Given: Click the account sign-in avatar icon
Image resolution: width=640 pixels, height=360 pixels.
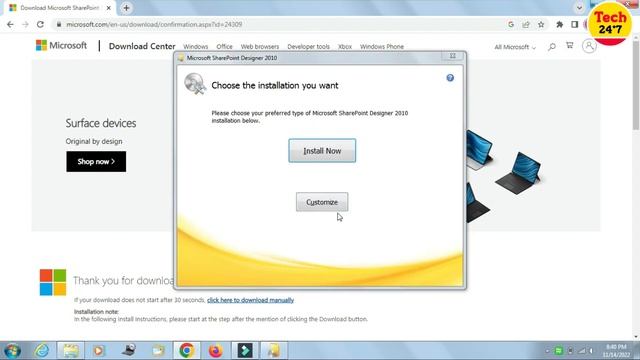Looking at the screenshot, I should pyautogui.click(x=589, y=46).
